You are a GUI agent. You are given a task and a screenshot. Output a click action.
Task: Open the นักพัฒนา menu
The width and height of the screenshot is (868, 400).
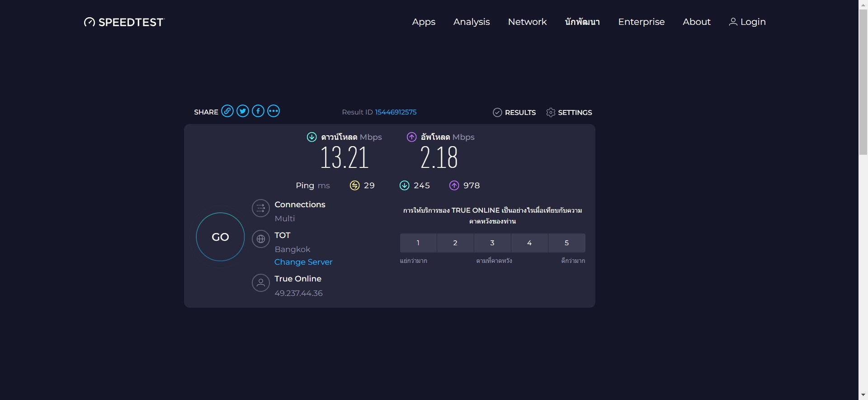582,22
